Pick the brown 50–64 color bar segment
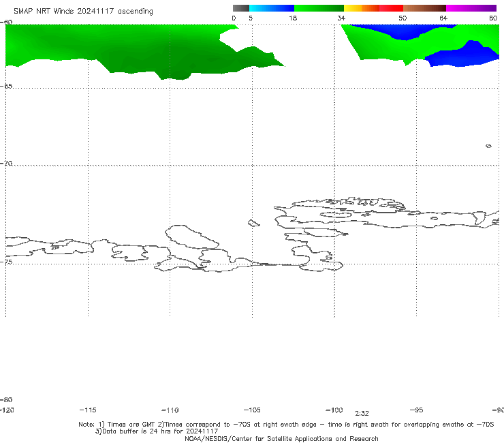 pos(424,8)
